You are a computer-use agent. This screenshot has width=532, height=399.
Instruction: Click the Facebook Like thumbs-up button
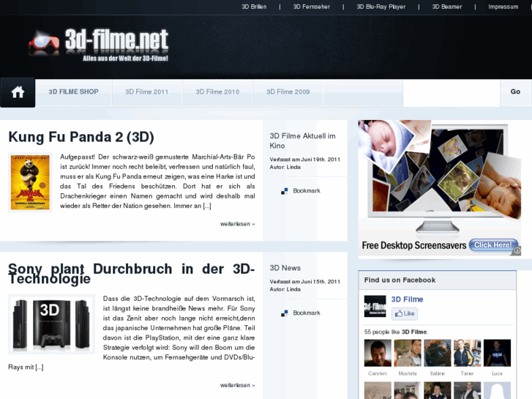click(405, 313)
